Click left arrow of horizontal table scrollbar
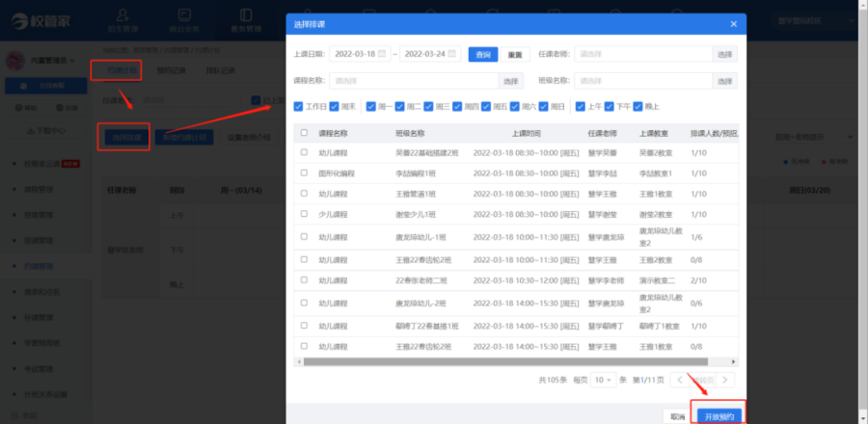This screenshot has height=424, width=868. point(298,361)
